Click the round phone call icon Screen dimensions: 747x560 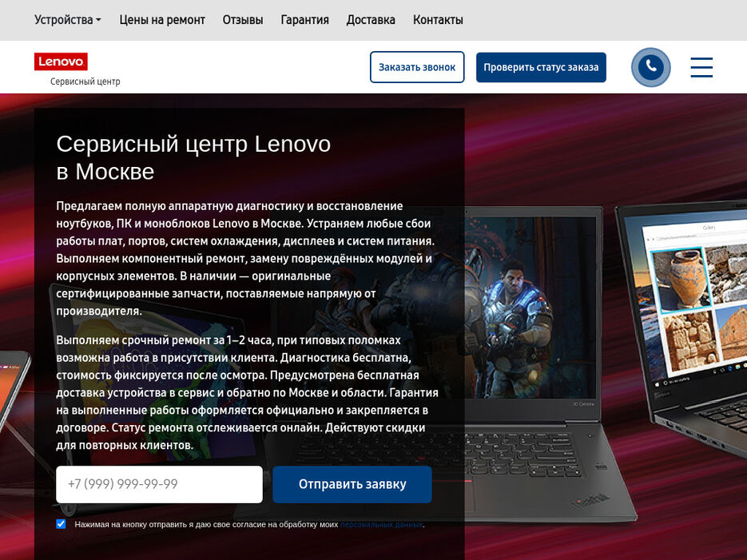coord(651,67)
